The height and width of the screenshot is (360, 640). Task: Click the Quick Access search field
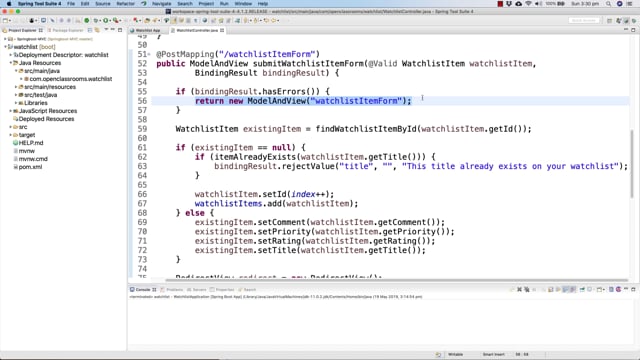coord(584,20)
